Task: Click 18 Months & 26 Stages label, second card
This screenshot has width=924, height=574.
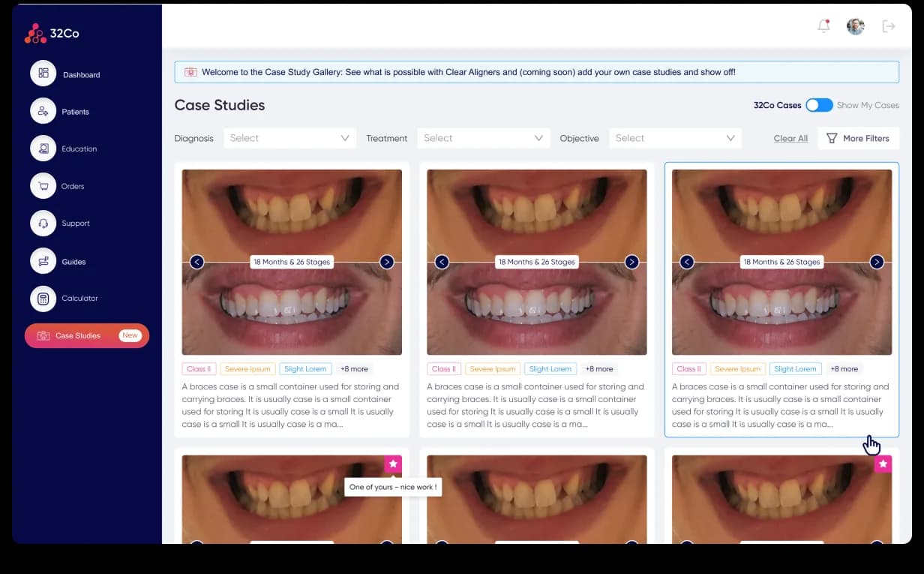Action: tap(537, 262)
